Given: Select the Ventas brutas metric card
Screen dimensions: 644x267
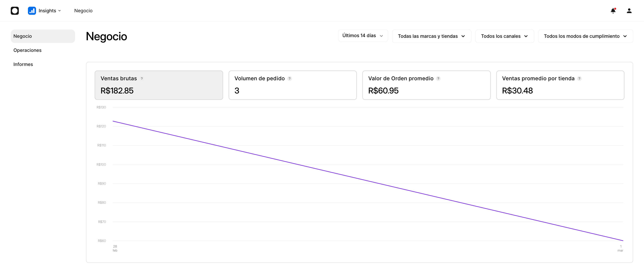Looking at the screenshot, I should [x=159, y=85].
